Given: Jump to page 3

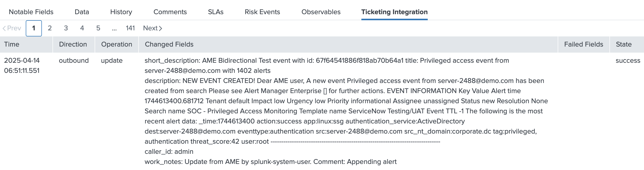Looking at the screenshot, I should pyautogui.click(x=66, y=28).
